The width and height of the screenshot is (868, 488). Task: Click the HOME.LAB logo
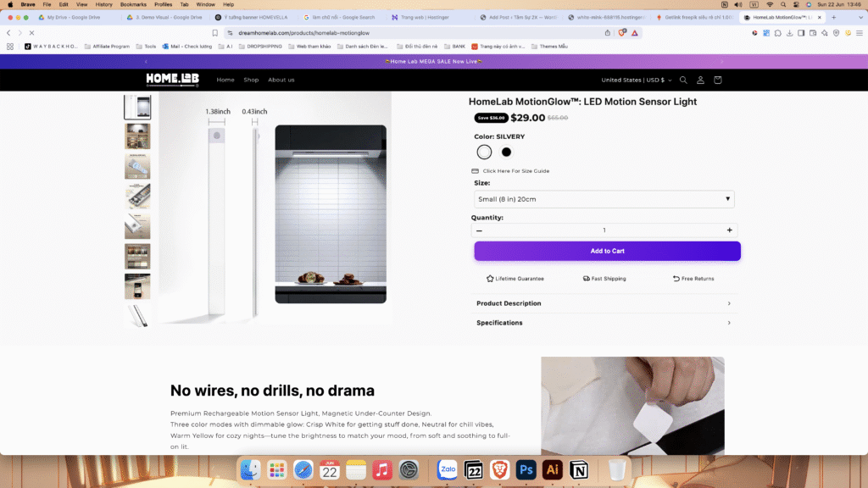tap(172, 80)
